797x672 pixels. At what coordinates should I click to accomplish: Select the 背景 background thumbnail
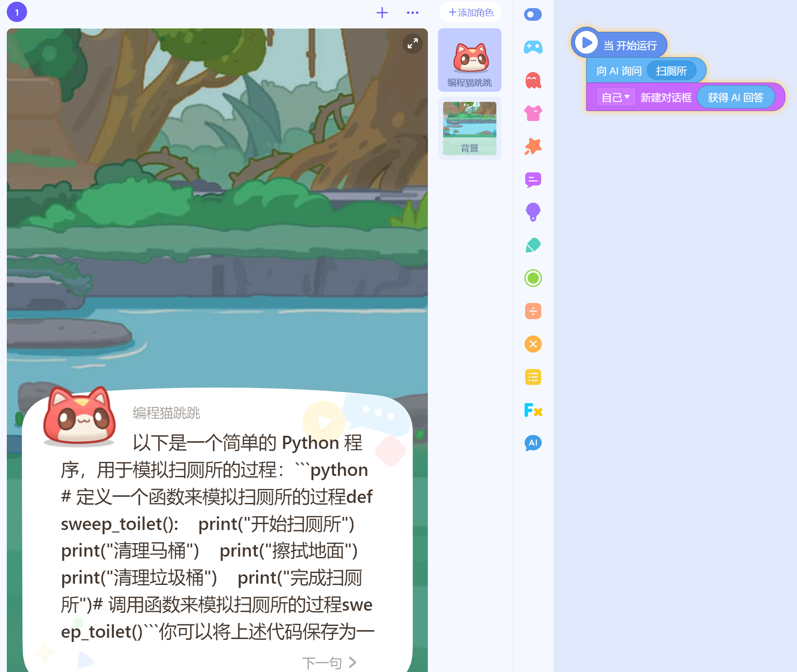[470, 128]
